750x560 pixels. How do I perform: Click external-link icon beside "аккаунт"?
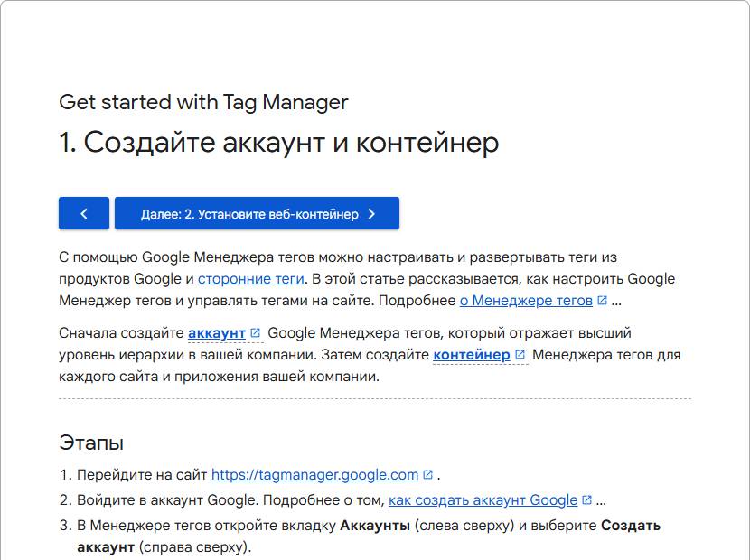(256, 333)
